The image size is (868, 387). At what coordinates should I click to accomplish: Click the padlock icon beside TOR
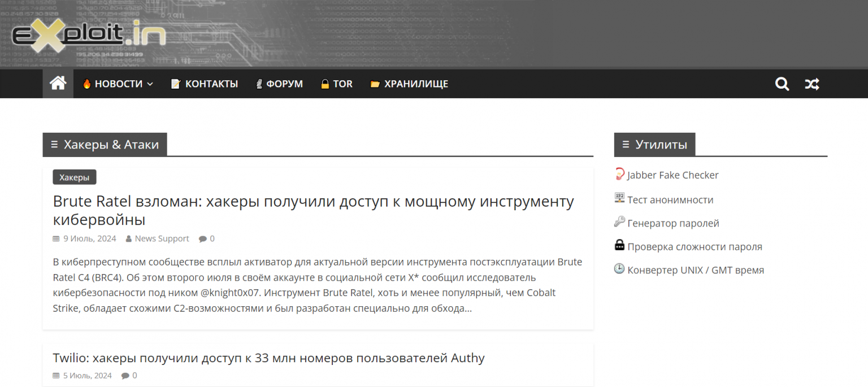[324, 83]
